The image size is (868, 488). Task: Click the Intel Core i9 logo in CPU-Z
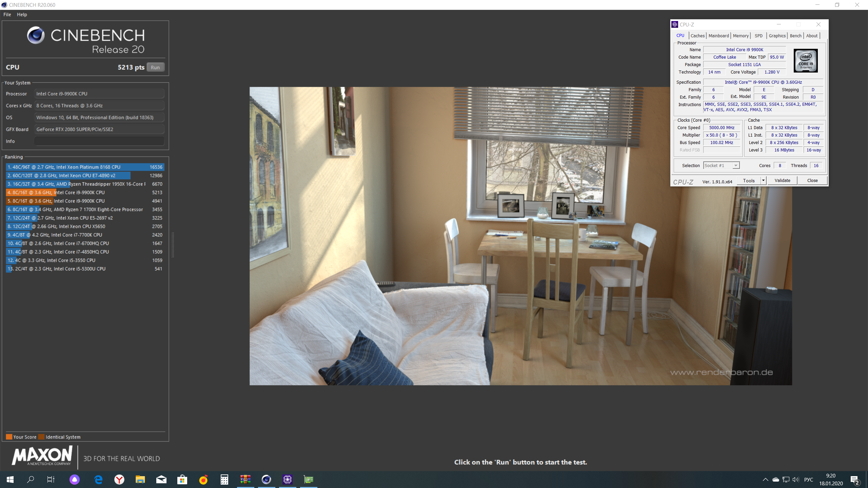click(805, 61)
